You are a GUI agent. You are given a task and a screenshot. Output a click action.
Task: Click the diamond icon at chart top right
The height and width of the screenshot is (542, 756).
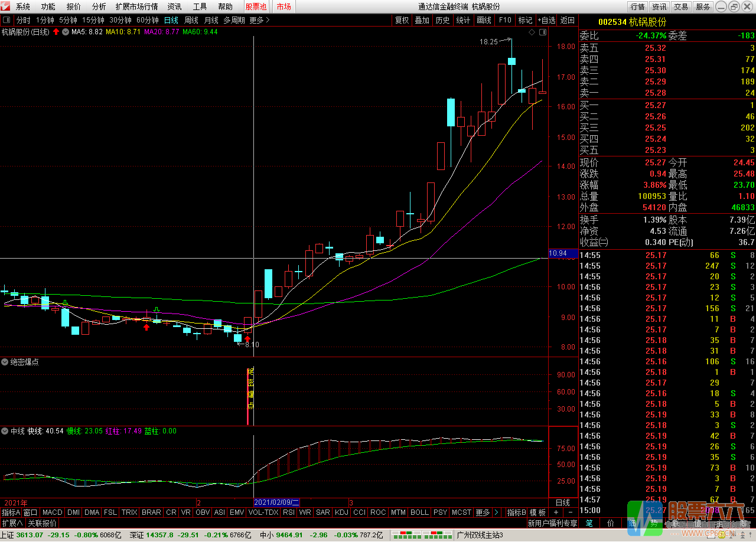click(532, 32)
